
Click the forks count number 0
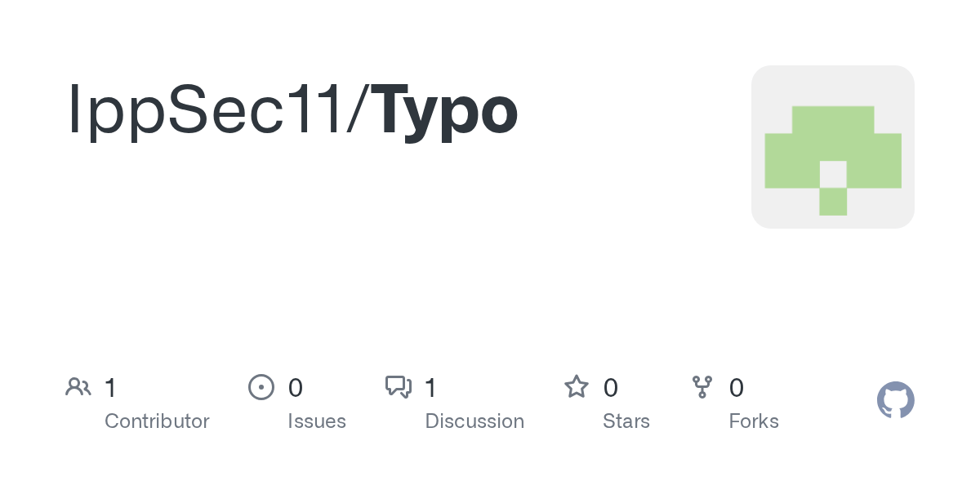tap(737, 388)
